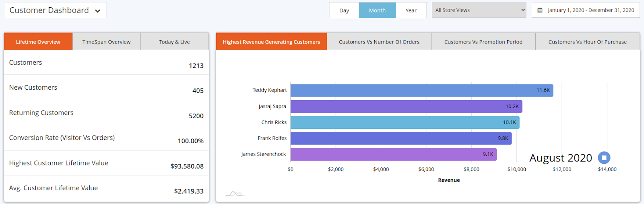Screen dimensions: 644x204
Task: Click Chris Ricks' light blue bar
Action: click(405, 122)
